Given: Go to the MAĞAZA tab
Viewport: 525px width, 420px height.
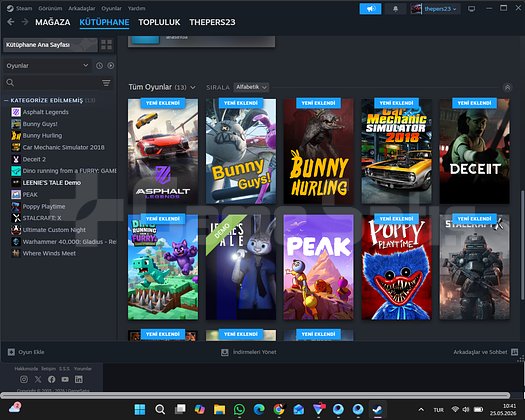Looking at the screenshot, I should click(x=53, y=22).
